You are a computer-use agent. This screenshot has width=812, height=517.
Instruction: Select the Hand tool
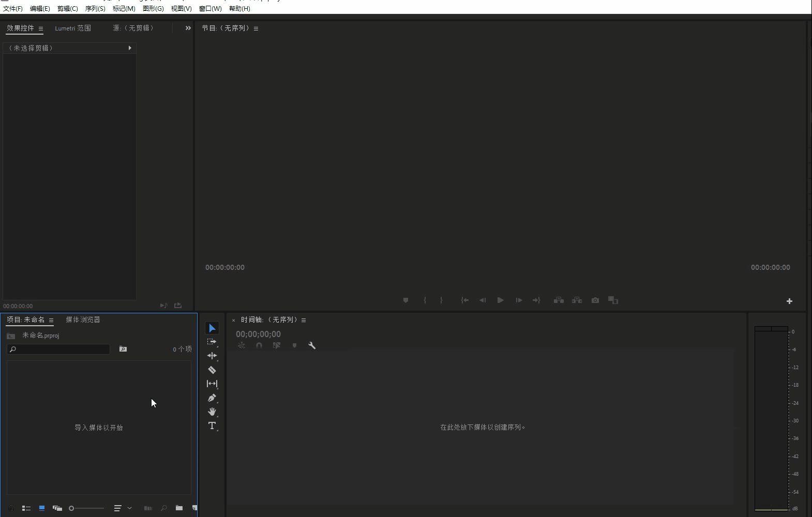(212, 412)
